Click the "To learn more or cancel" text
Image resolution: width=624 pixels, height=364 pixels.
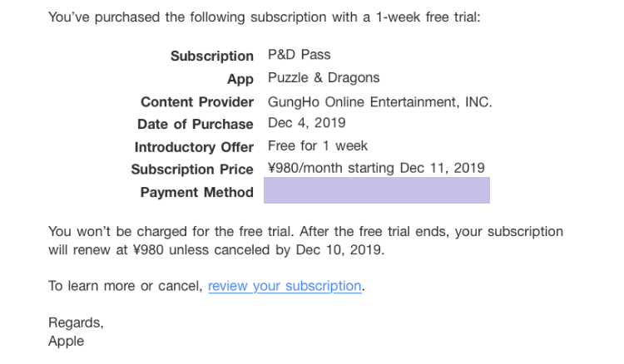[125, 286]
